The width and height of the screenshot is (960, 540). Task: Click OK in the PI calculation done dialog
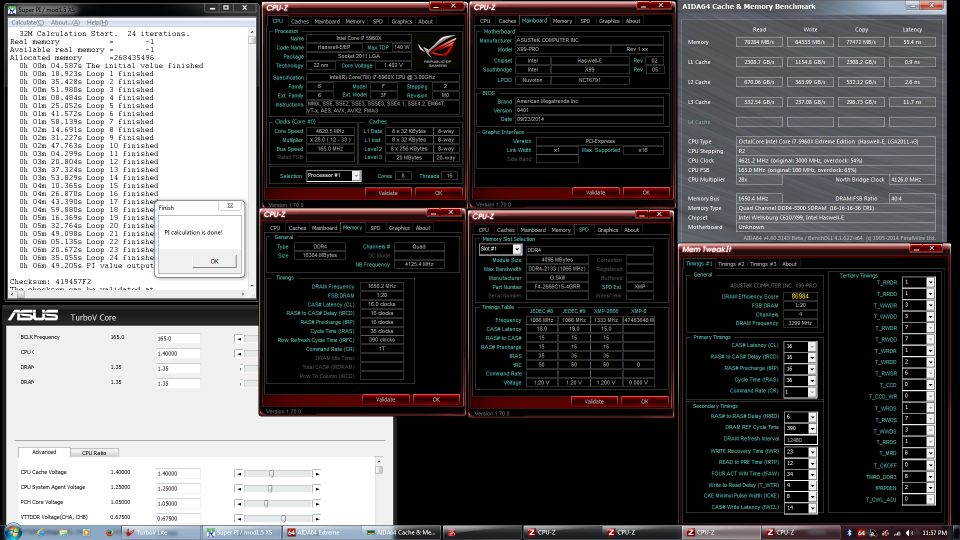click(x=214, y=261)
